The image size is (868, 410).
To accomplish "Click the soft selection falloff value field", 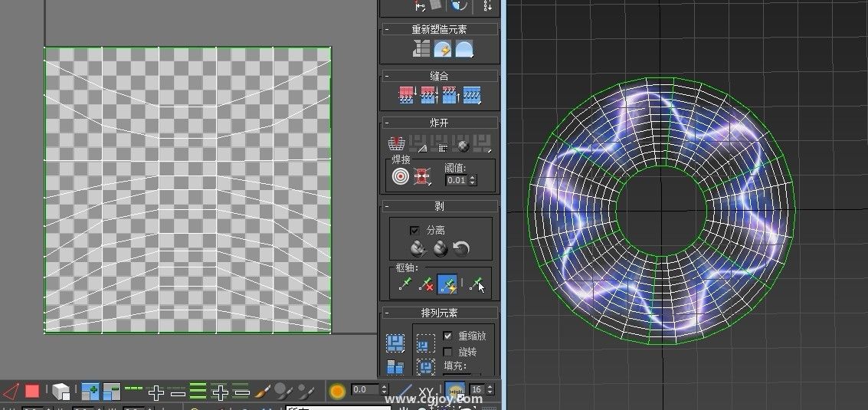I will pos(365,390).
